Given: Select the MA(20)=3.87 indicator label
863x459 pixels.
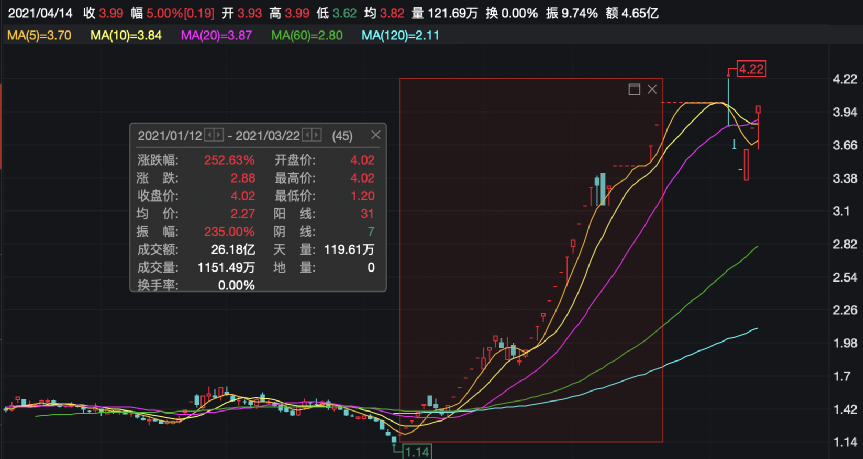Looking at the screenshot, I should (x=216, y=35).
